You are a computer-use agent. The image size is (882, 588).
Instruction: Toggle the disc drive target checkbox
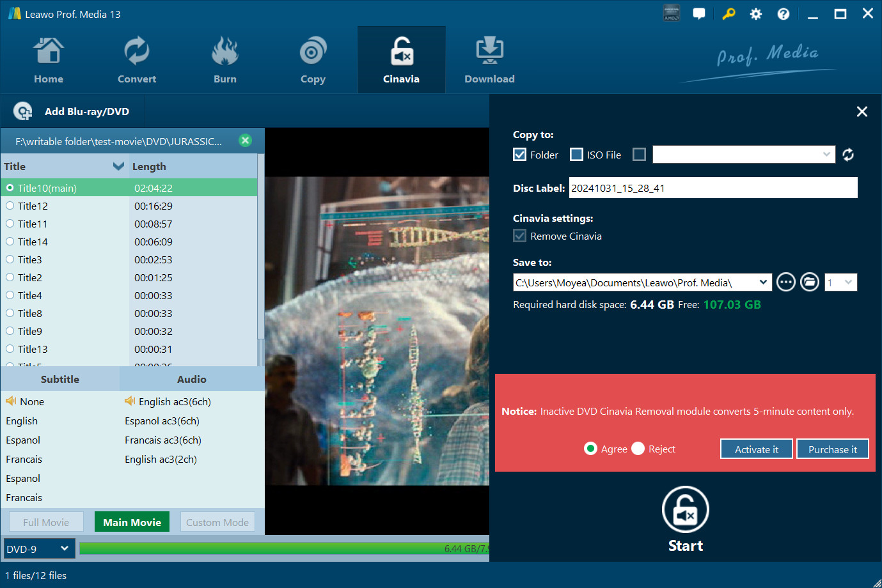pyautogui.click(x=639, y=155)
